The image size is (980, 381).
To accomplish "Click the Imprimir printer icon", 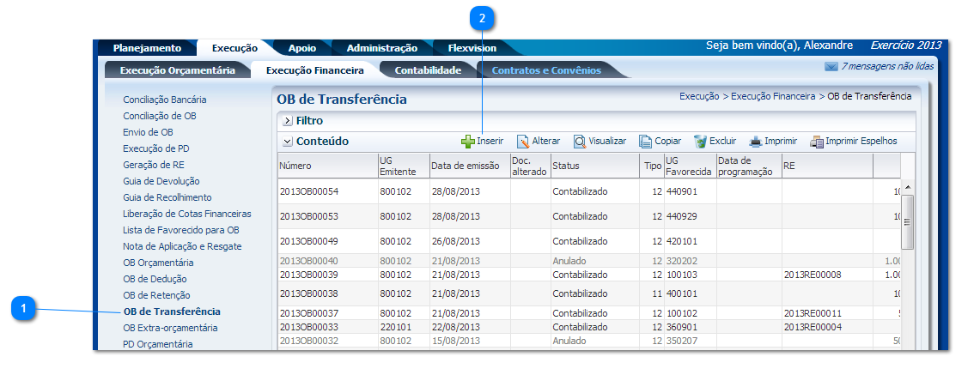I will (x=756, y=142).
